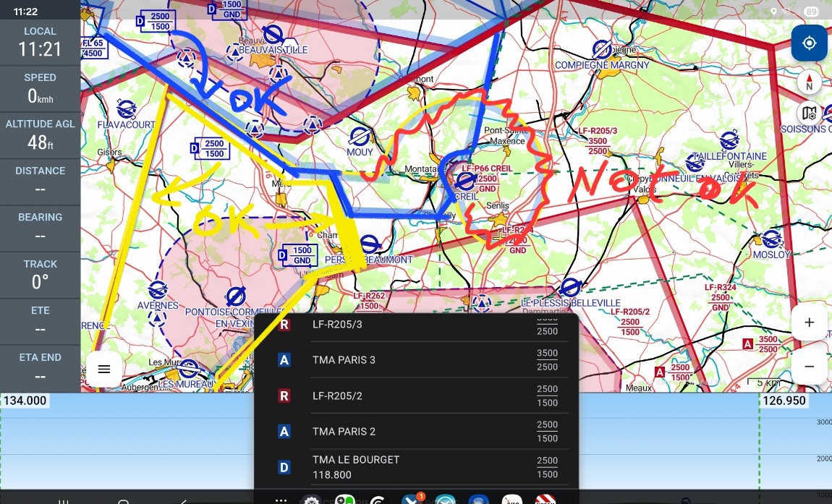The width and height of the screenshot is (832, 504).
Task: Open the hamburger main menu
Action: 103,369
